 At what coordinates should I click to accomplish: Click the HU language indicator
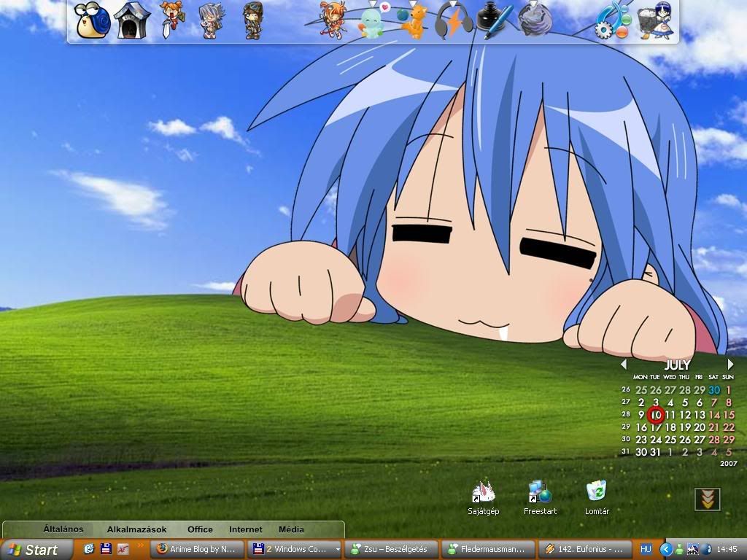coord(646,549)
